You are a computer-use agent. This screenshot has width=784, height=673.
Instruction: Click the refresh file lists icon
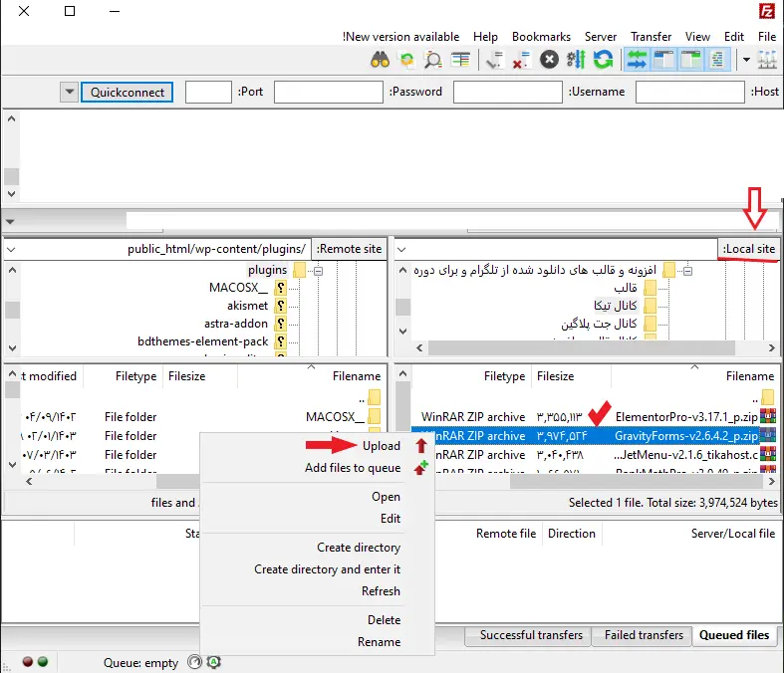point(603,60)
